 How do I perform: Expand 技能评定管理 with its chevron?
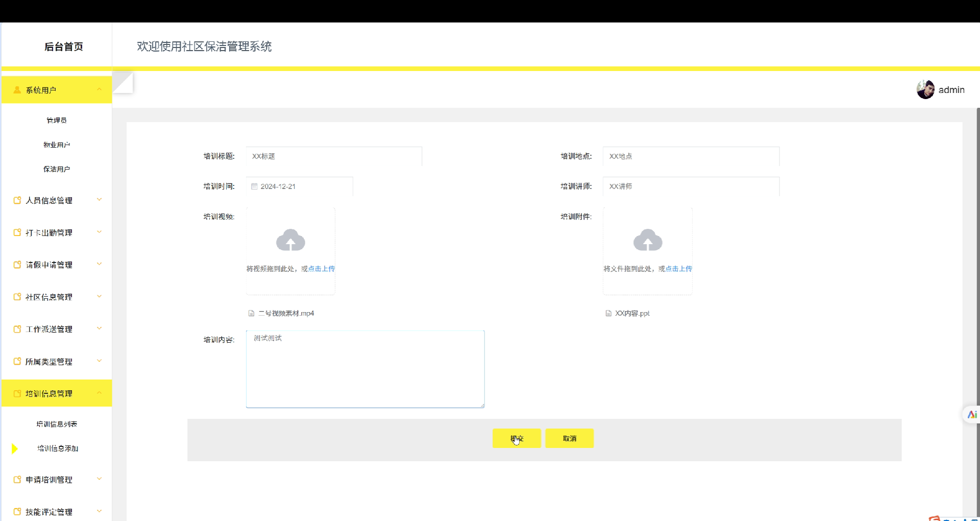(99, 511)
